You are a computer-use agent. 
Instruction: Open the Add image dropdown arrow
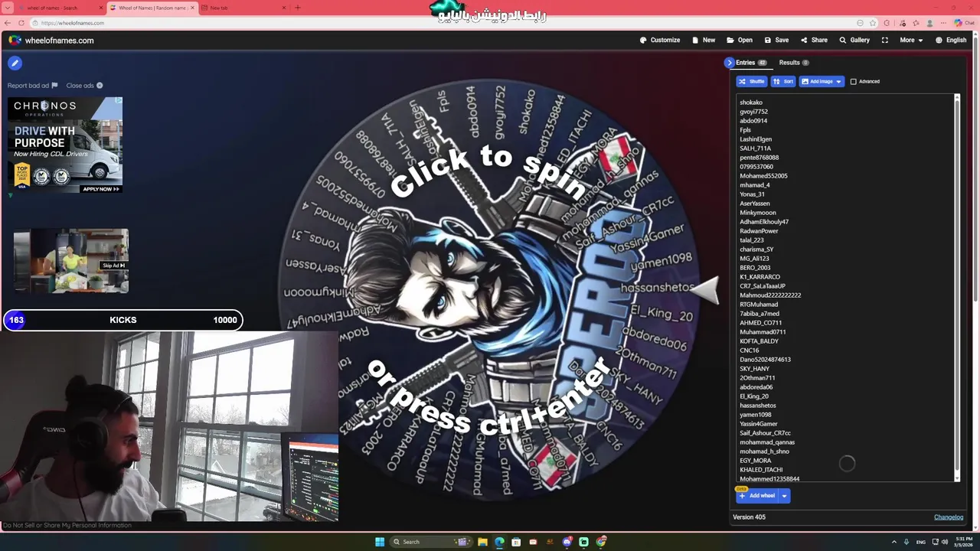click(839, 81)
